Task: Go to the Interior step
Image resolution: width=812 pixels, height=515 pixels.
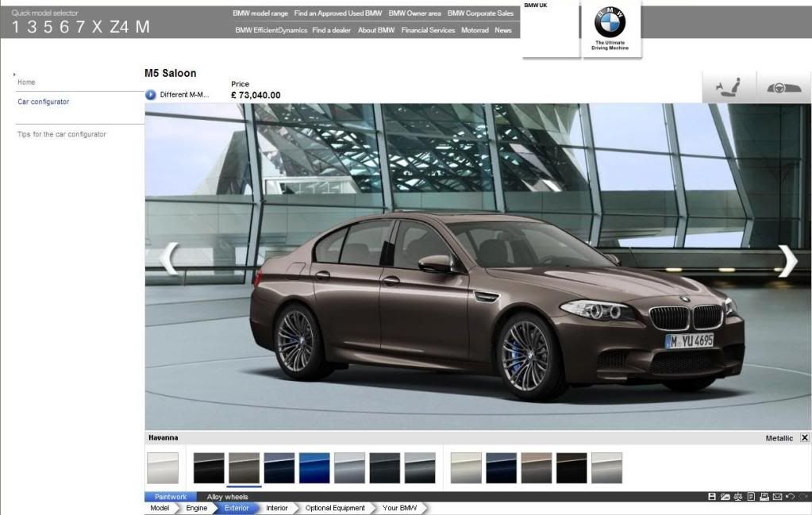Action: [x=277, y=509]
